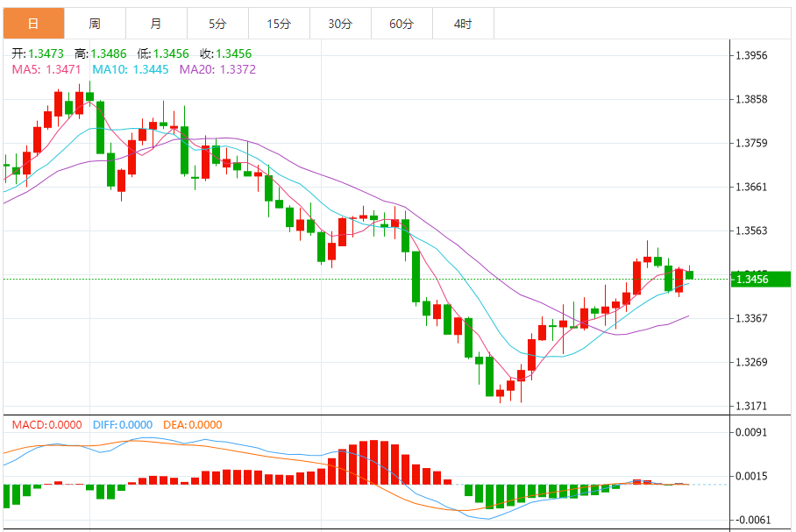Image resolution: width=796 pixels, height=532 pixels.
Task: Click the 1.3269 price axis label
Action: coord(751,363)
